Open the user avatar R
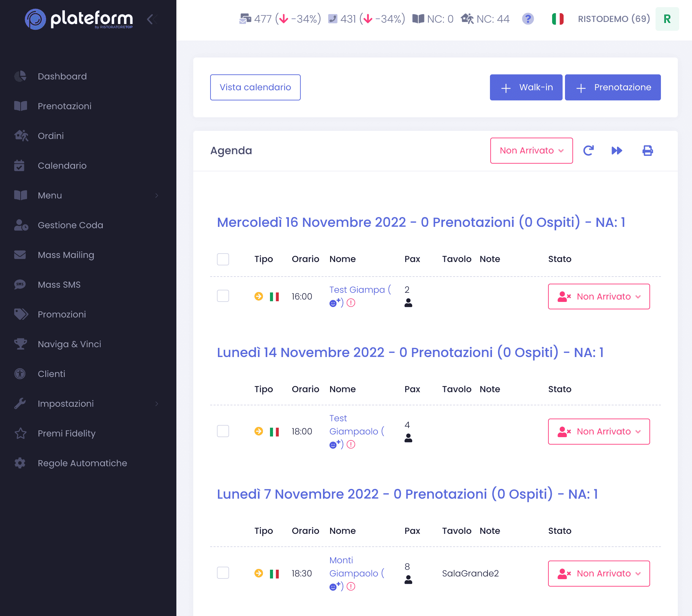The image size is (692, 616). [667, 19]
